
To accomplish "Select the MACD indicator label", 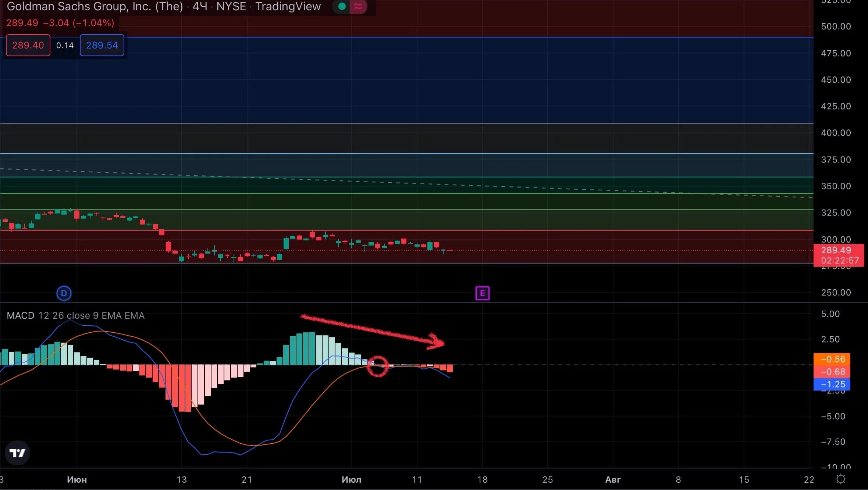I will pos(21,315).
